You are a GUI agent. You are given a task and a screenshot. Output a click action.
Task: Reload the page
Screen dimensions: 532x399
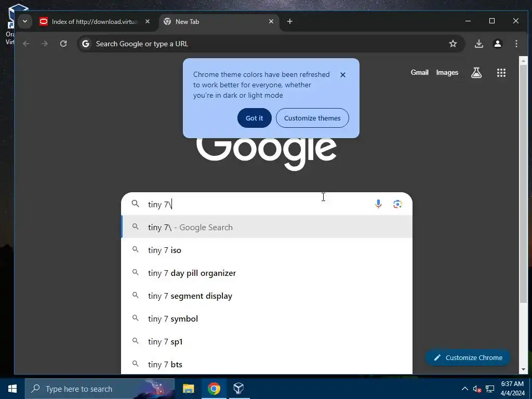point(63,44)
